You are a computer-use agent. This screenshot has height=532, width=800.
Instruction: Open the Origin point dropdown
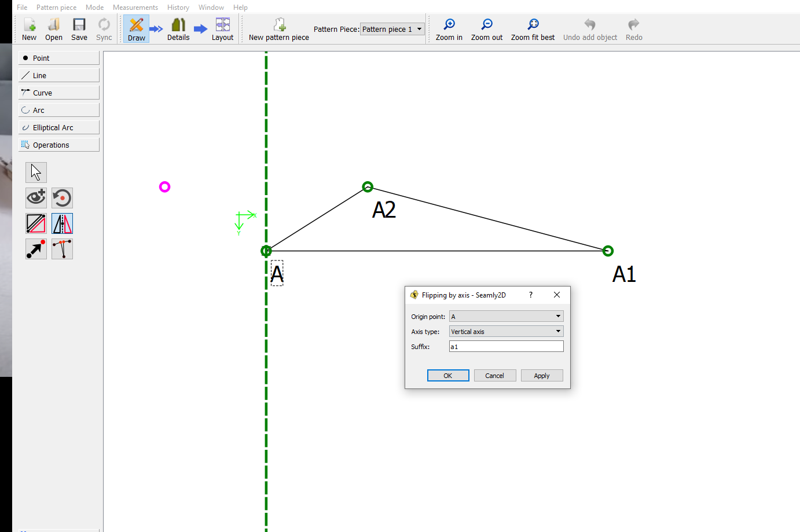coord(506,317)
